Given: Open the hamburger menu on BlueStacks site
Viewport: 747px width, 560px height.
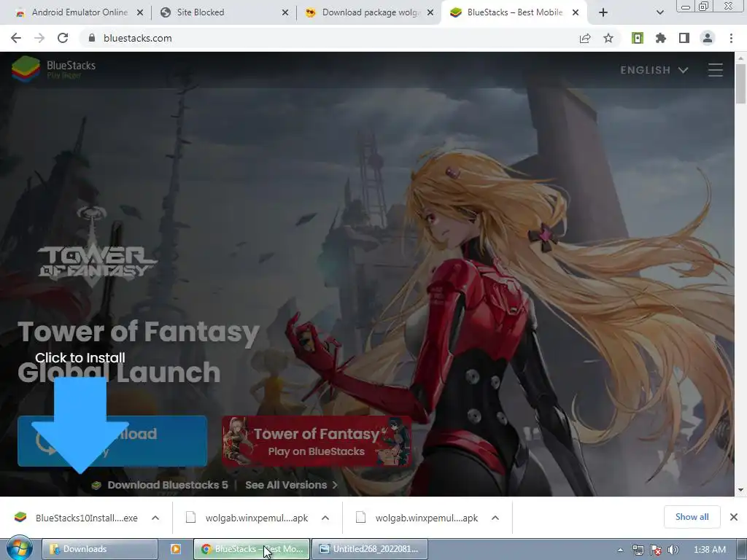Looking at the screenshot, I should (x=715, y=70).
